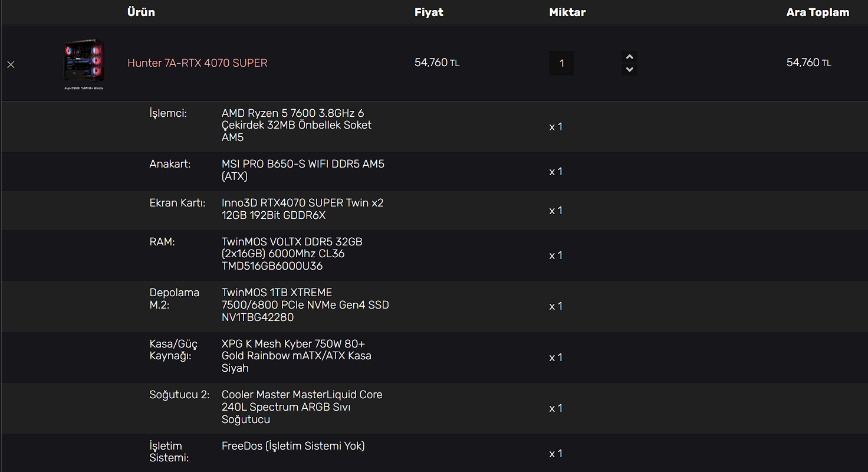This screenshot has height=472, width=868.
Task: Increase quantity with the up arrow
Action: tap(629, 57)
